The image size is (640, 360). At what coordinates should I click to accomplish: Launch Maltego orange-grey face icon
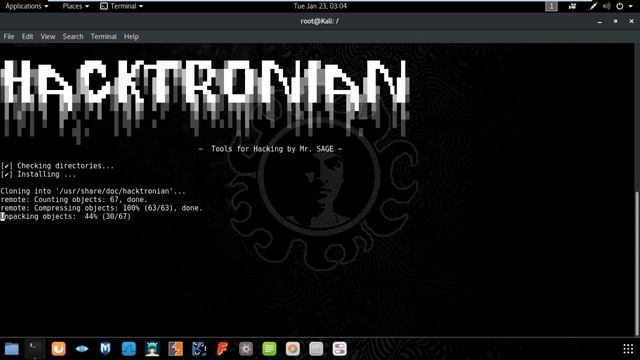[176, 349]
